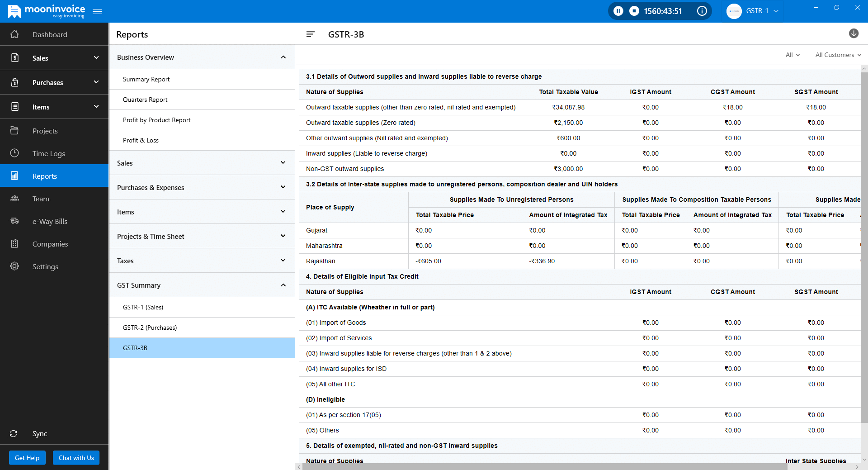The width and height of the screenshot is (868, 470).
Task: Click the Items list icon in sidebar
Action: pyautogui.click(x=14, y=107)
